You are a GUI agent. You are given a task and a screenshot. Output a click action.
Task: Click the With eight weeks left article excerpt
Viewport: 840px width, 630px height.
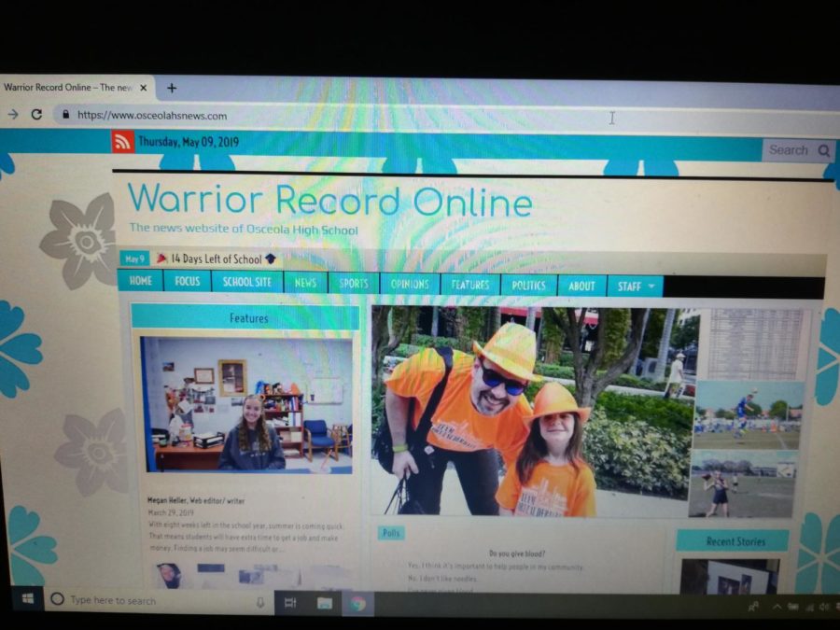coord(245,538)
